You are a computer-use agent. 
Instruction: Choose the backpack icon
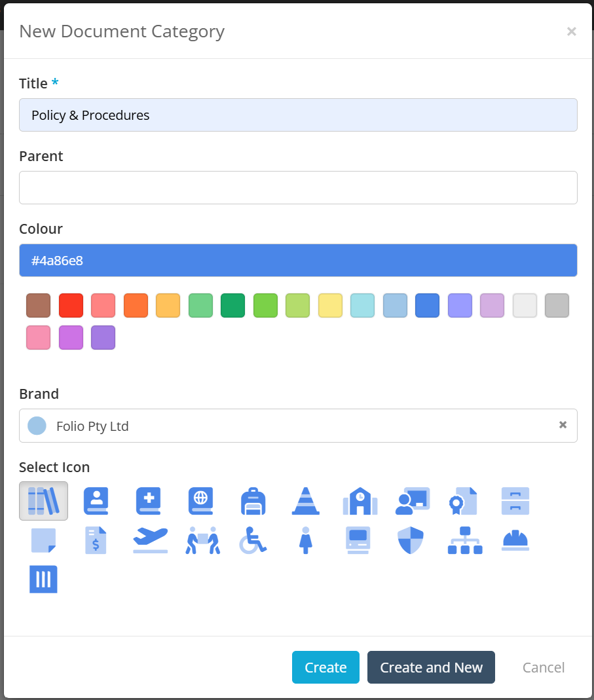[253, 501]
